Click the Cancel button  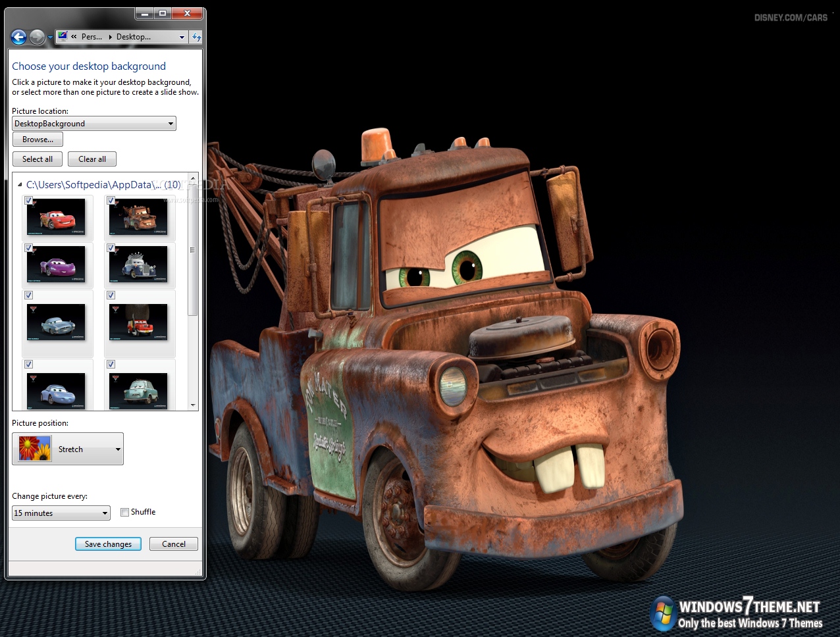174,544
